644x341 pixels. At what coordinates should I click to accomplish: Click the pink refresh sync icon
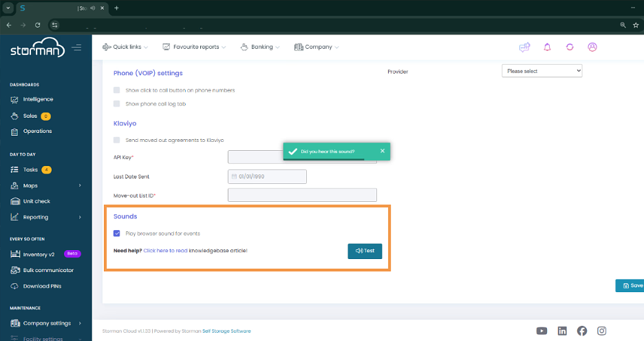(570, 48)
